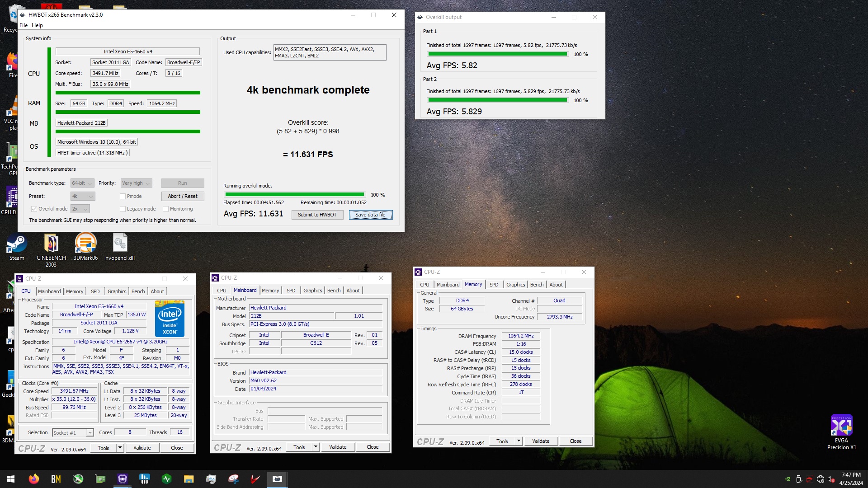The height and width of the screenshot is (488, 868).
Task: Enable the Monitoring checkbox
Action: (165, 209)
